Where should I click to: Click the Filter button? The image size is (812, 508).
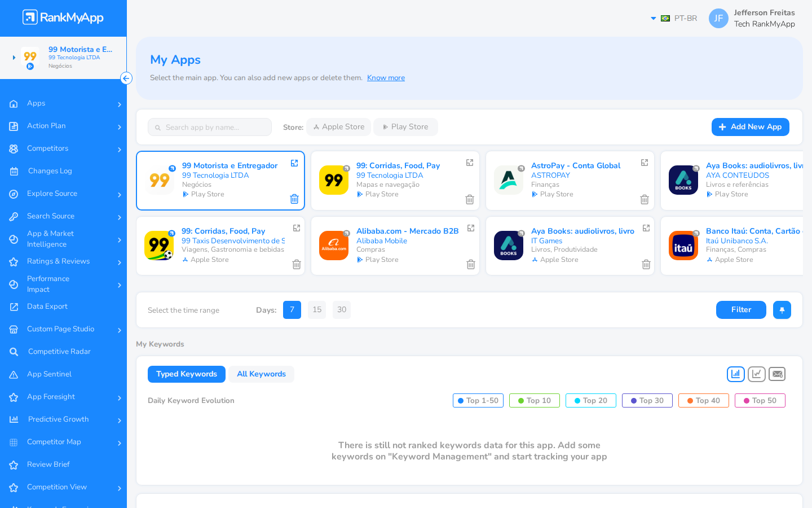point(741,310)
